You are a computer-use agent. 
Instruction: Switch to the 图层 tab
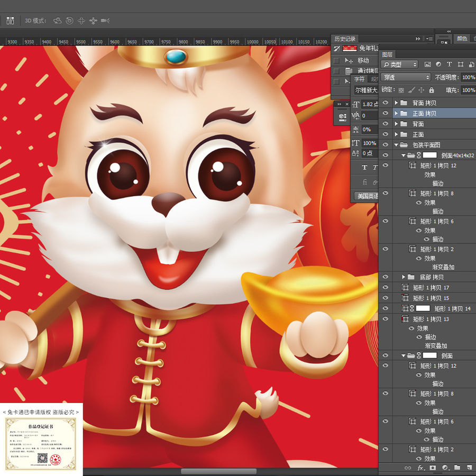(387, 54)
